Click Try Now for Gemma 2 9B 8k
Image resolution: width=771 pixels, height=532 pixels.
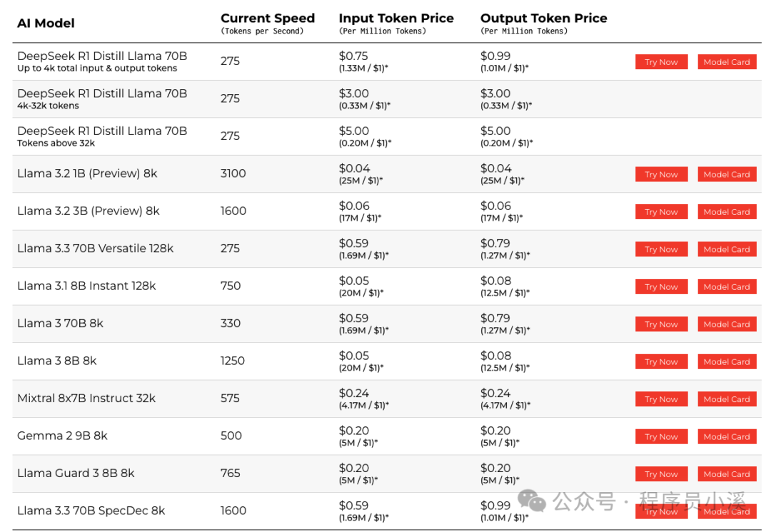661,436
